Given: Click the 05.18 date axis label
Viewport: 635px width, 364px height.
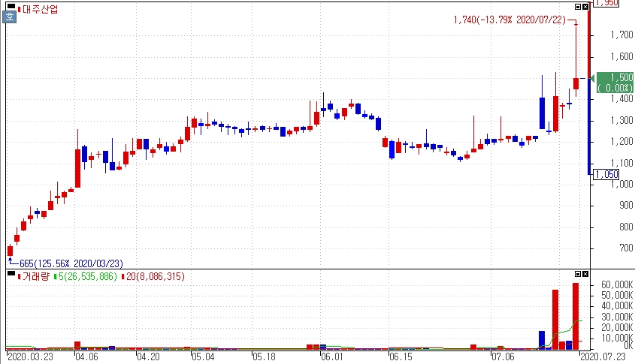Looking at the screenshot, I should click(x=264, y=356).
